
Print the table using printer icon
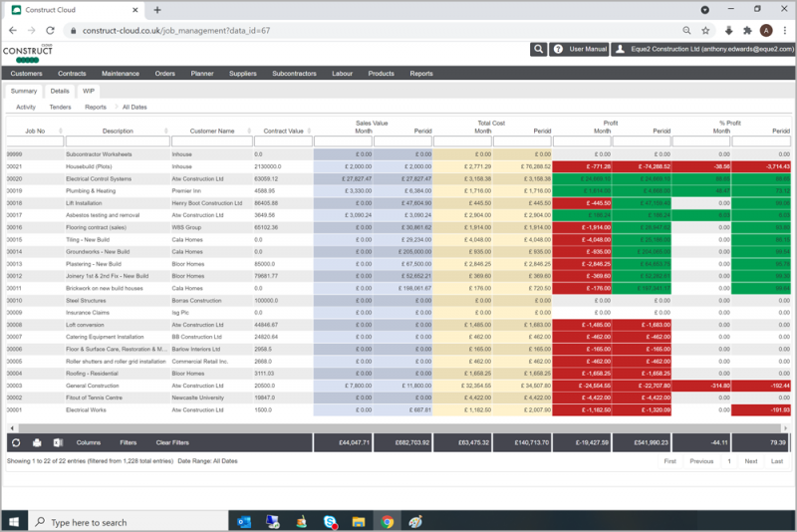tap(37, 442)
